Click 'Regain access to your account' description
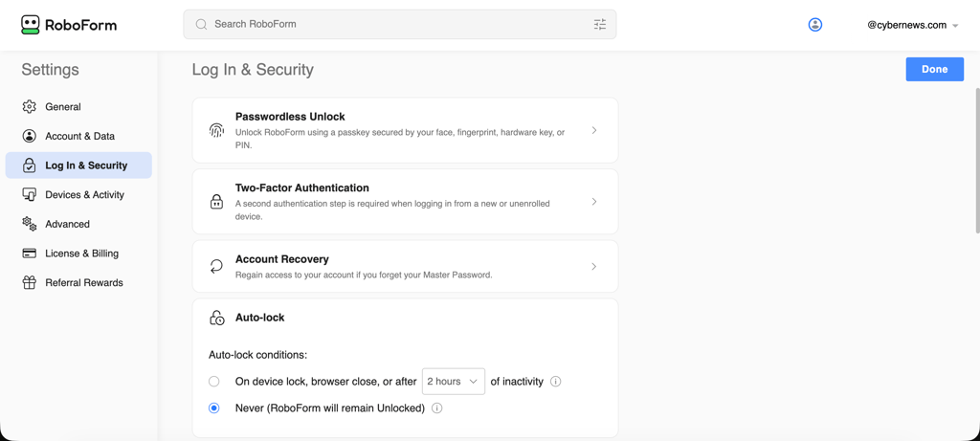 pos(364,275)
